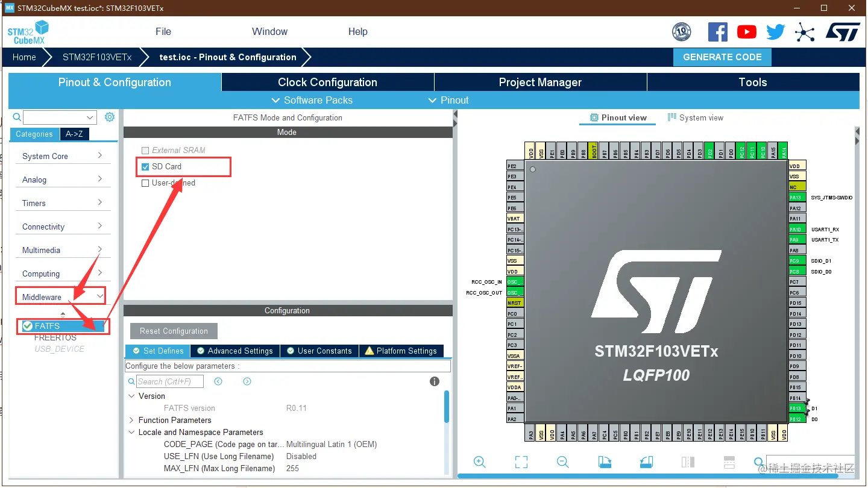The height and width of the screenshot is (488, 868).
Task: Expand the Function Parameters group
Action: [132, 420]
